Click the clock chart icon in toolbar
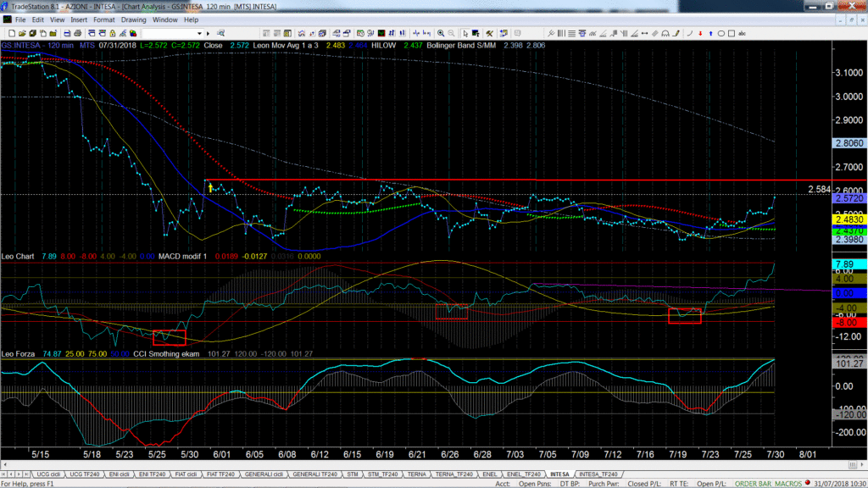 pyautogui.click(x=360, y=34)
